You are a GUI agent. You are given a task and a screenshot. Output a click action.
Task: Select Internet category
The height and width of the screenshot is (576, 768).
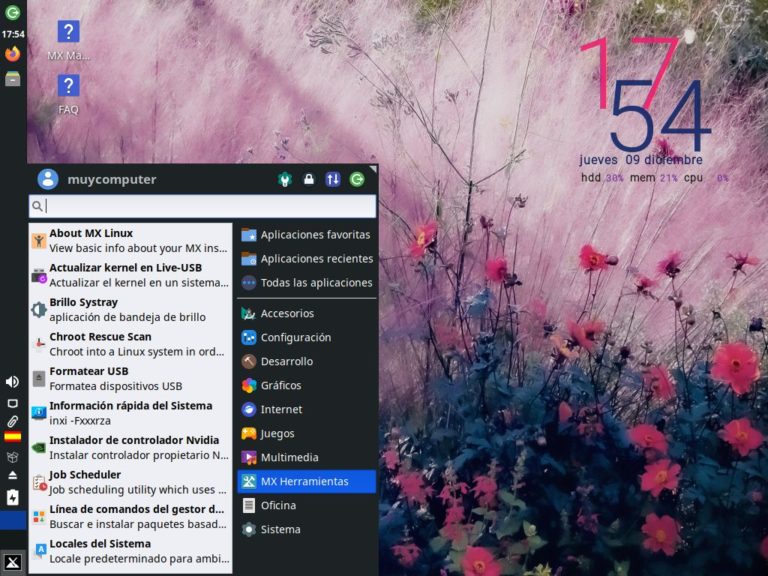[307, 409]
